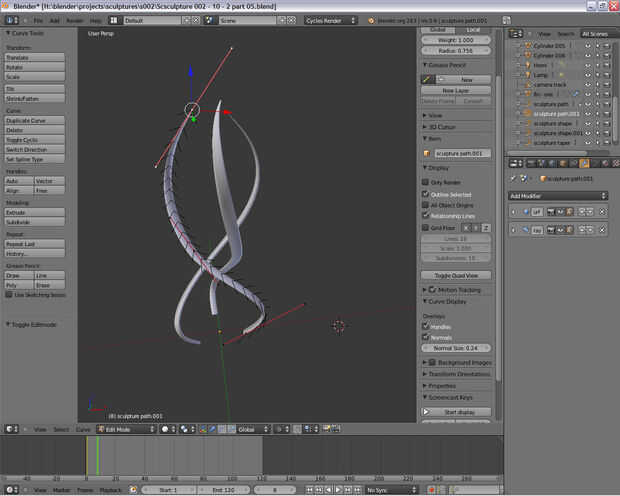The height and width of the screenshot is (496, 620).
Task: Click the Grease Pencil draw icon
Action: click(427, 79)
